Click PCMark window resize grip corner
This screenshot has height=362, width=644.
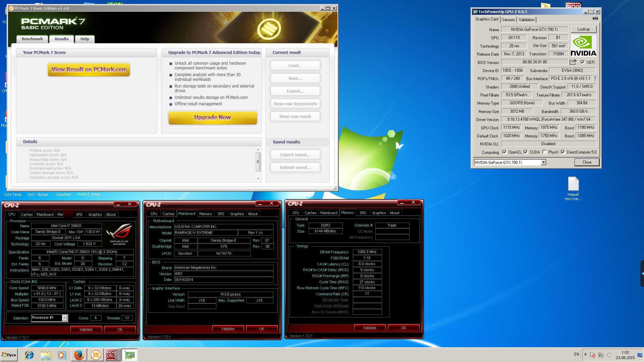tap(335, 188)
